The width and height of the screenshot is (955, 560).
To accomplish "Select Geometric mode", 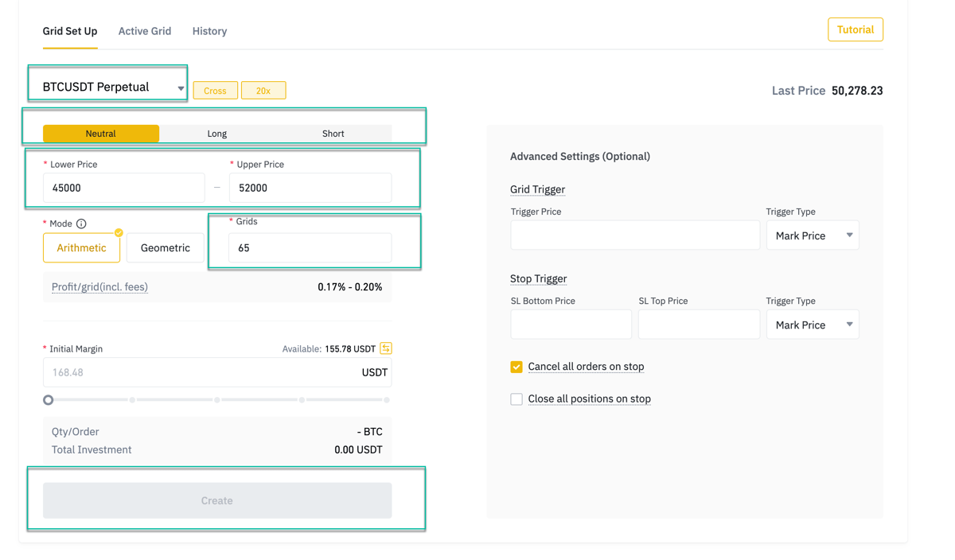I will 165,248.
